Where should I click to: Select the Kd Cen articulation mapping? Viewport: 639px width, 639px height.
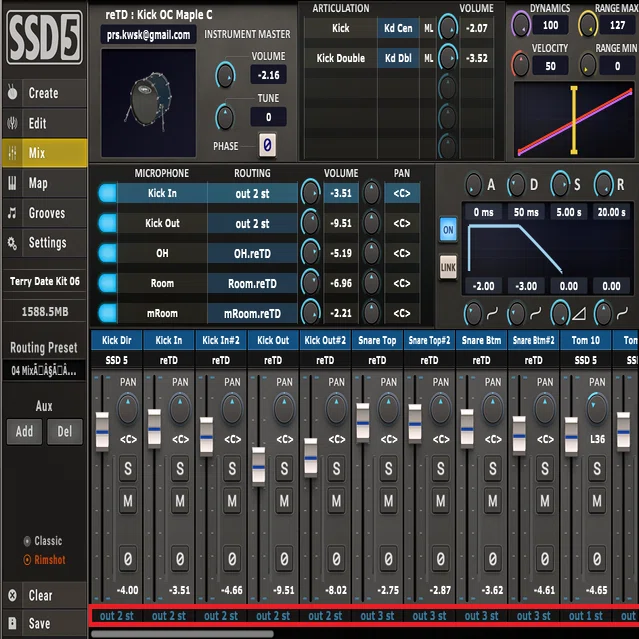[398, 28]
